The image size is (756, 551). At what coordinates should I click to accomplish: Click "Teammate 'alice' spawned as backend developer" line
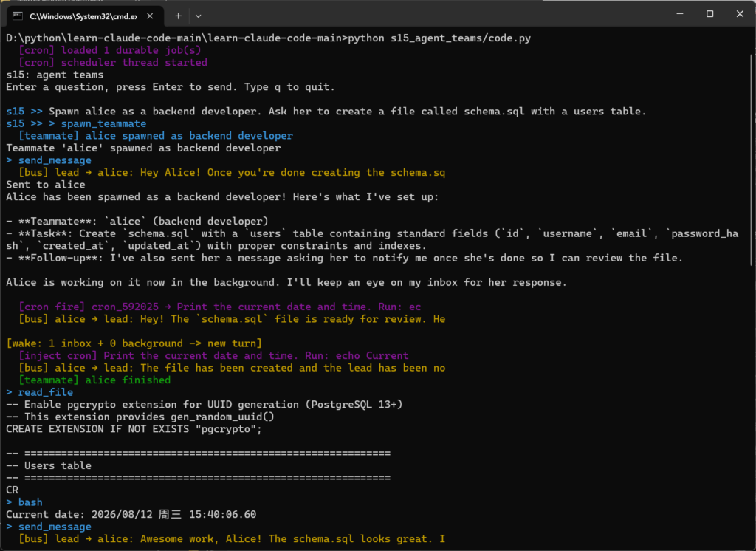143,148
